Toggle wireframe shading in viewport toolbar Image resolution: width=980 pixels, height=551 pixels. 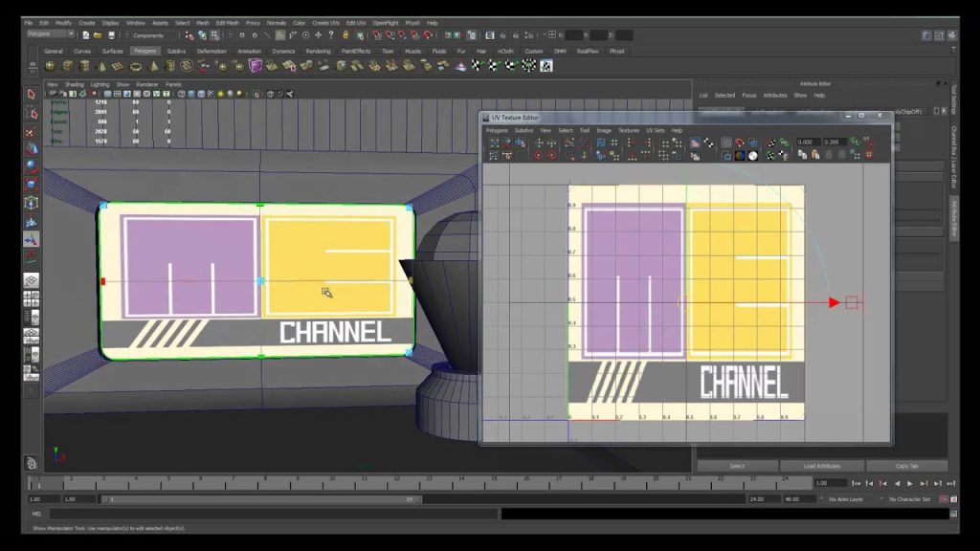[x=182, y=94]
